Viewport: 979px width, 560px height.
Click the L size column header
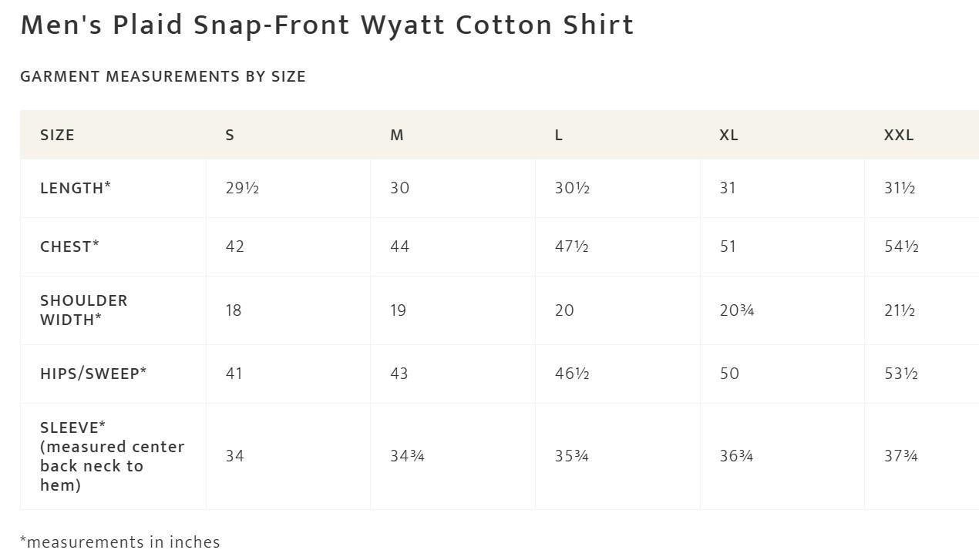pyautogui.click(x=559, y=135)
